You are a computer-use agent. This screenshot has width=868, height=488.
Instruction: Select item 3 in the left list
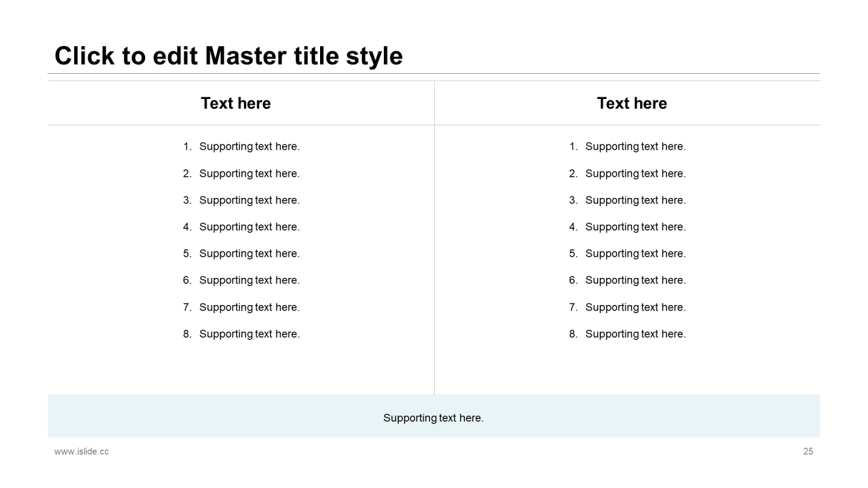[249, 200]
